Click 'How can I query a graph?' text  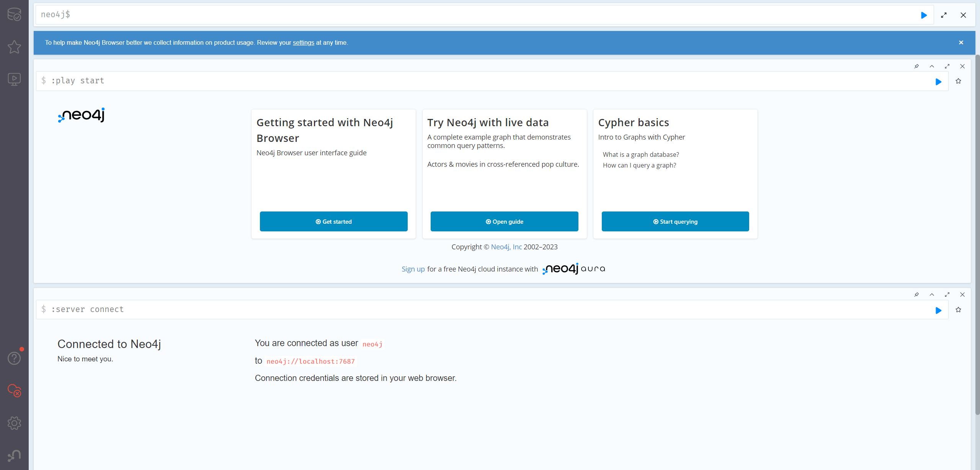click(639, 165)
